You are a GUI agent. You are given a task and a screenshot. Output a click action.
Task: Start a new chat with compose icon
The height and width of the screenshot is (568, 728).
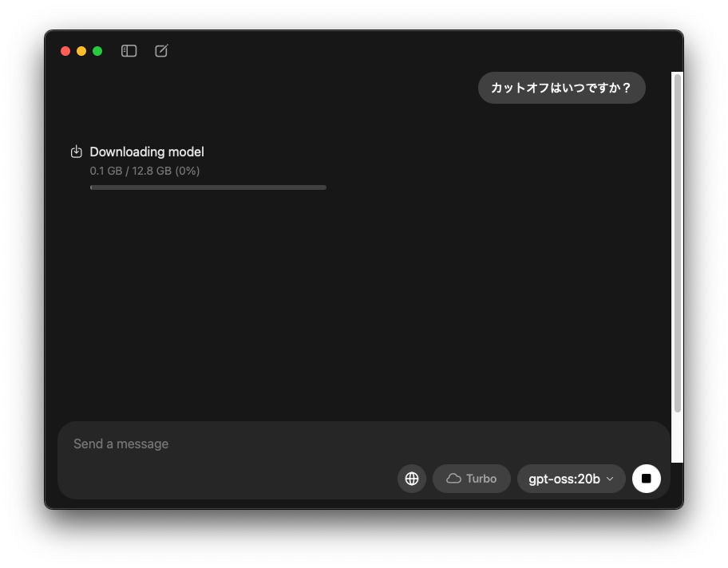point(161,50)
